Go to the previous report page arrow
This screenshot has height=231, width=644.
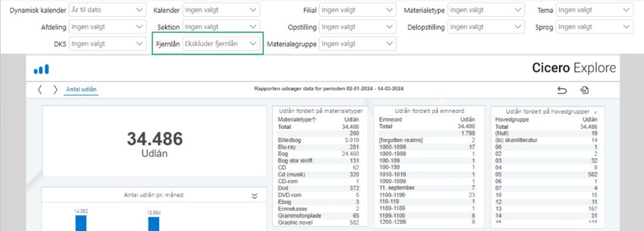coord(40,90)
